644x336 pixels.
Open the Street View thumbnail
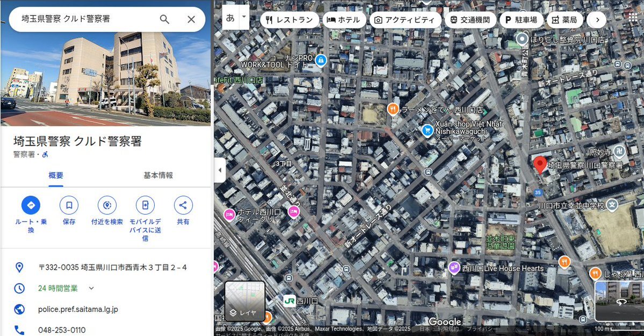(619, 301)
